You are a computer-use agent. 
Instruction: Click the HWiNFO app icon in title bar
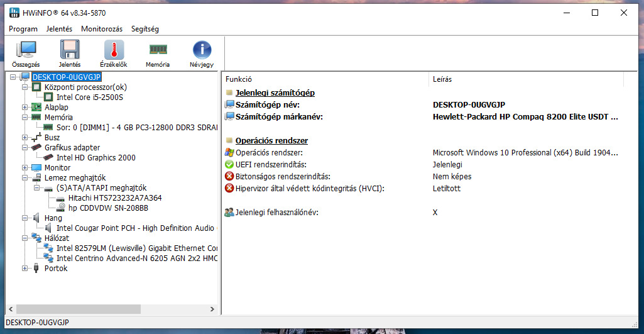(14, 13)
